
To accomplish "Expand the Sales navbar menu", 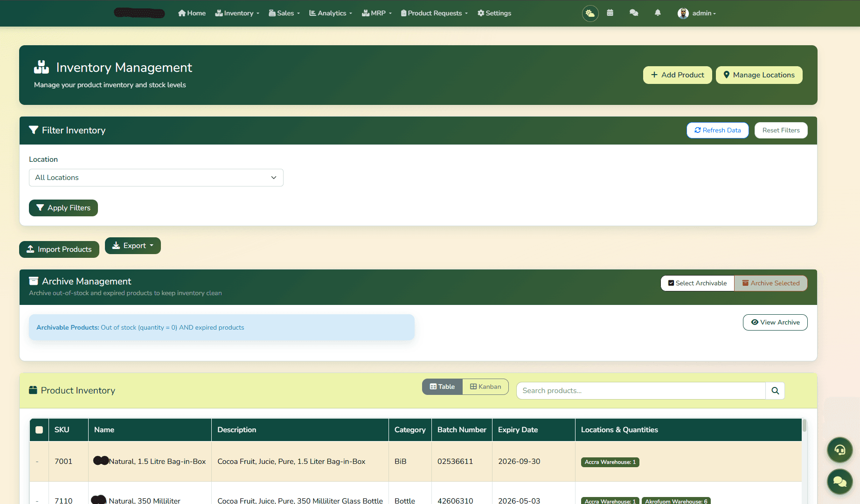I will 284,13.
